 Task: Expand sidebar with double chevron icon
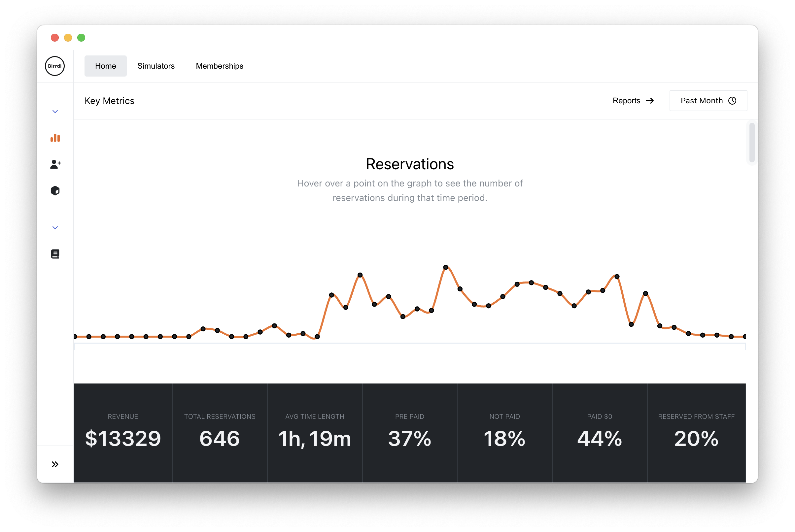click(x=55, y=464)
